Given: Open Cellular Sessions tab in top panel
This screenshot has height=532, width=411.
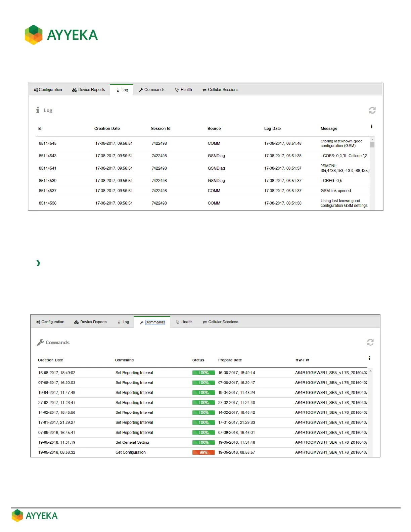Looking at the screenshot, I should 220,90.
